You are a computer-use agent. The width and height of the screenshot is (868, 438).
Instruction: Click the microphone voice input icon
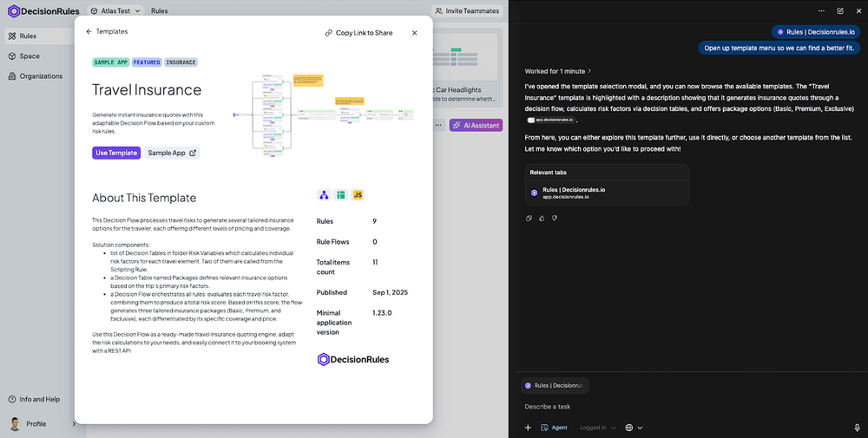(857, 428)
